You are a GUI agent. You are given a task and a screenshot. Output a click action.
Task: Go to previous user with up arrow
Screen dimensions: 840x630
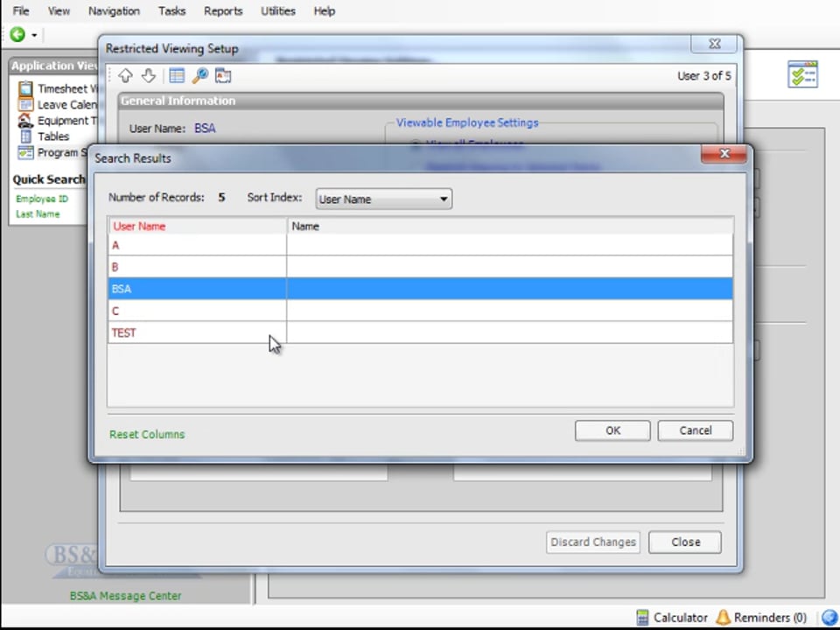click(x=125, y=75)
